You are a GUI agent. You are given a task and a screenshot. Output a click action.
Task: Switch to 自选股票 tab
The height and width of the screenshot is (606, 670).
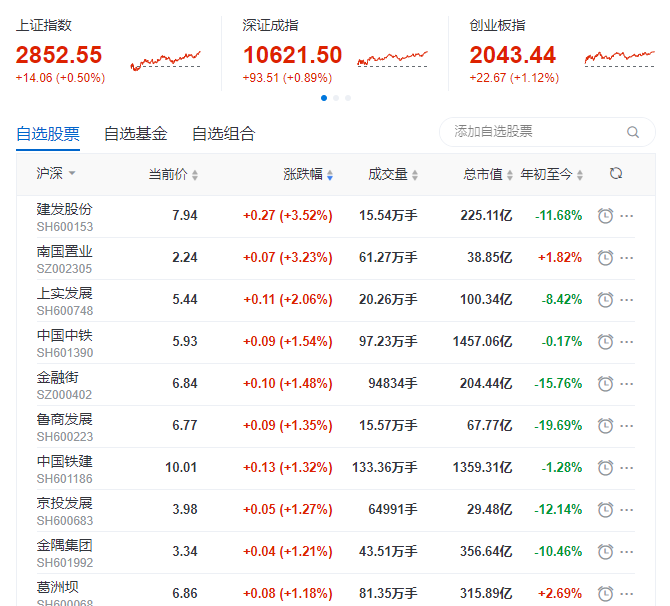pos(48,134)
